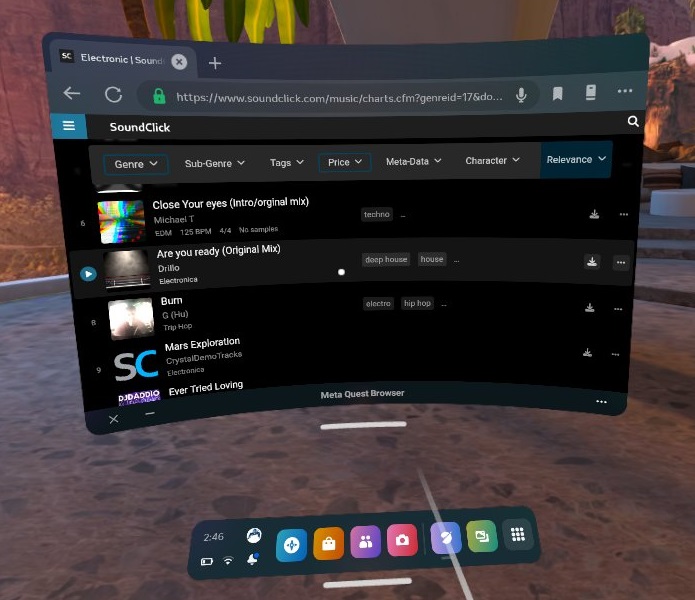This screenshot has width=695, height=600.
Task: Open the Relevance sort dropdown
Action: (576, 160)
